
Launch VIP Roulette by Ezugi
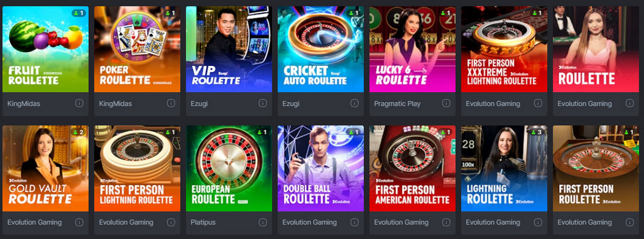(229, 49)
